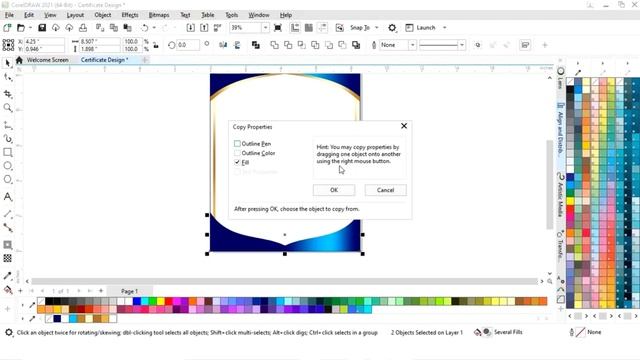Click Mirror horizontally icon
640x360 pixels.
coord(223,45)
